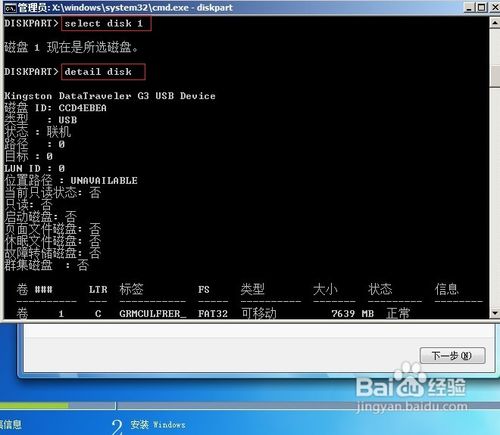The height and width of the screenshot is (435, 500).
Task: Click the scrollbar up arrow
Action: tap(495, 23)
